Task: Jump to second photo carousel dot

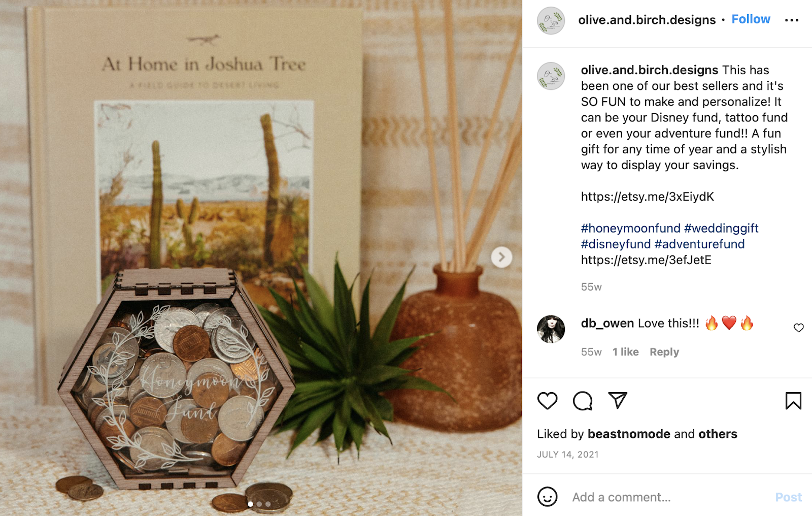Action: pos(259,504)
